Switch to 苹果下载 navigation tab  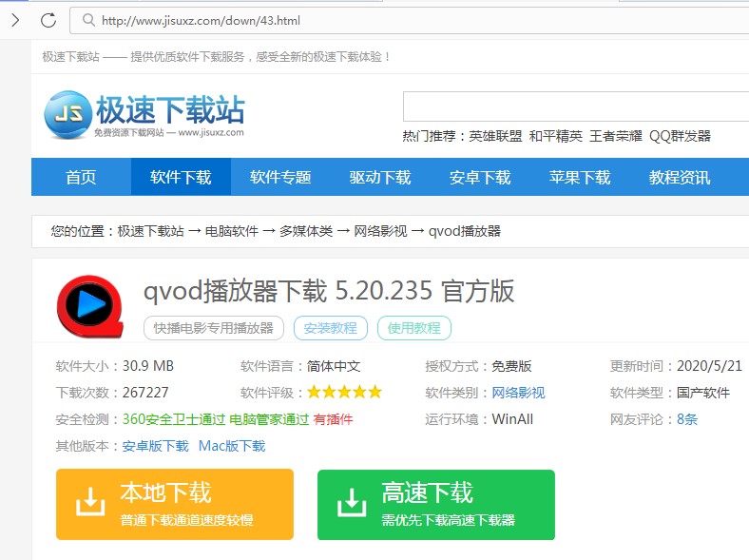point(580,178)
